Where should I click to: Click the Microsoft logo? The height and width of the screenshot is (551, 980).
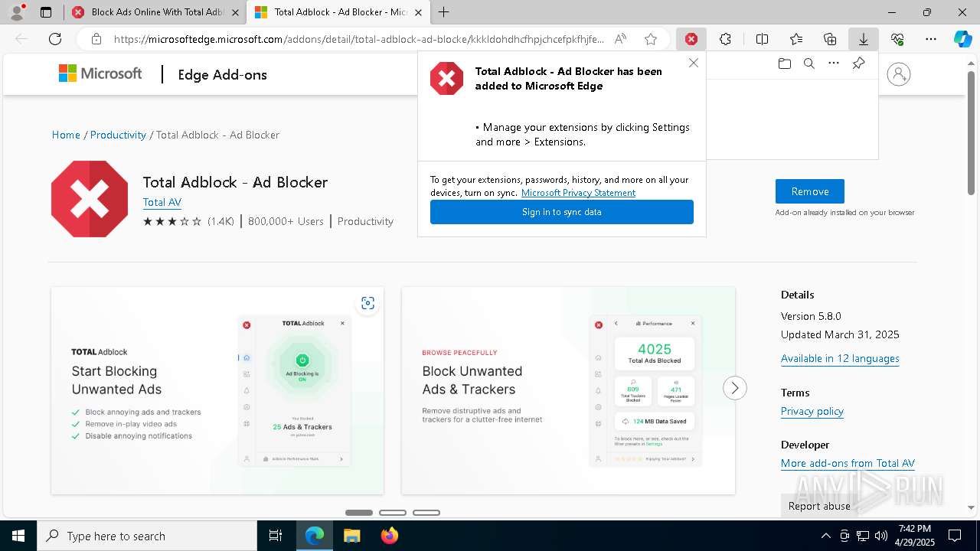(x=100, y=73)
